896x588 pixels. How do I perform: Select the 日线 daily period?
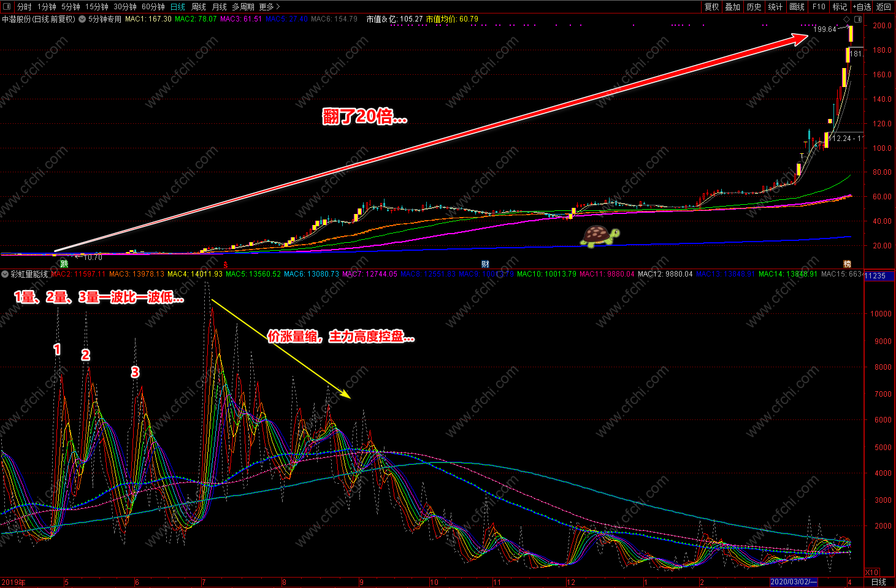pyautogui.click(x=178, y=7)
